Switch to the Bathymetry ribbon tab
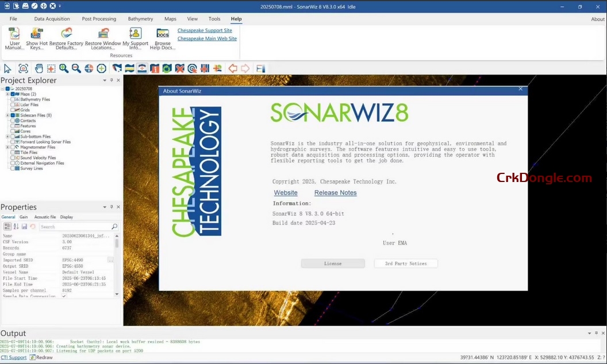Image resolution: width=607 pixels, height=364 pixels. [140, 18]
